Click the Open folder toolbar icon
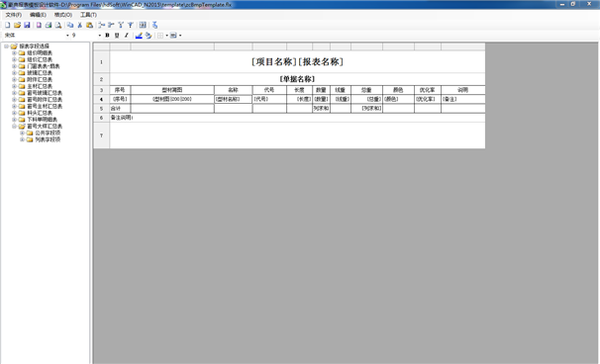This screenshot has width=600, height=364. [17, 25]
